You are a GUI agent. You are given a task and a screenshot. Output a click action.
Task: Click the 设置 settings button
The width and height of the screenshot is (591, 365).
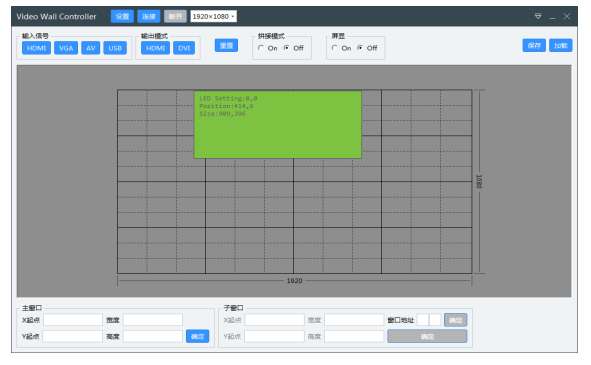122,16
